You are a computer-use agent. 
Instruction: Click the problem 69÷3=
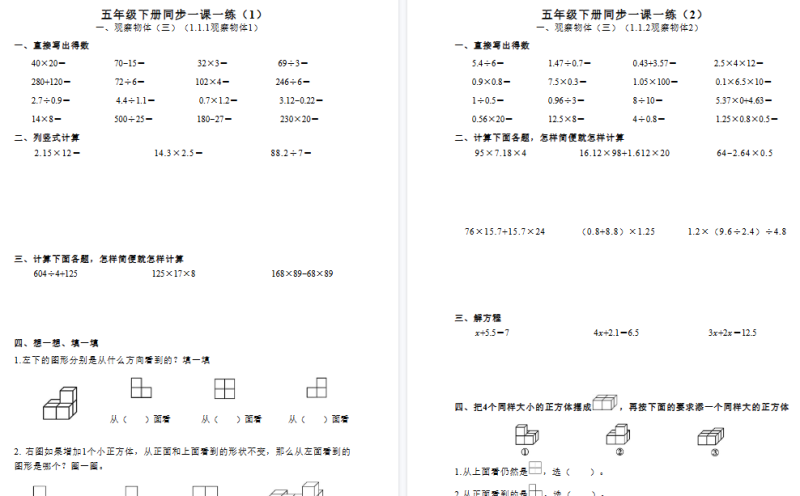[293, 63]
